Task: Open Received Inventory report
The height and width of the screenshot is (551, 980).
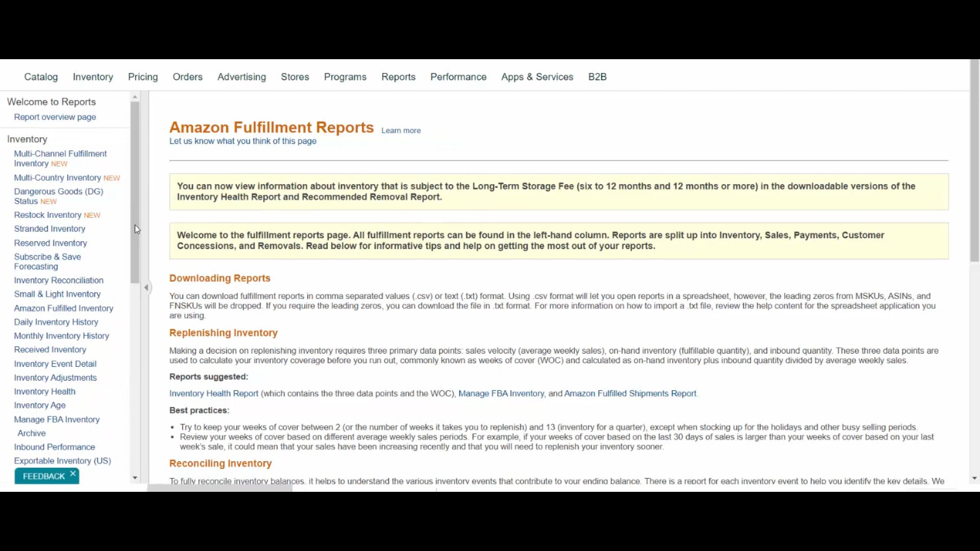Action: coord(50,350)
